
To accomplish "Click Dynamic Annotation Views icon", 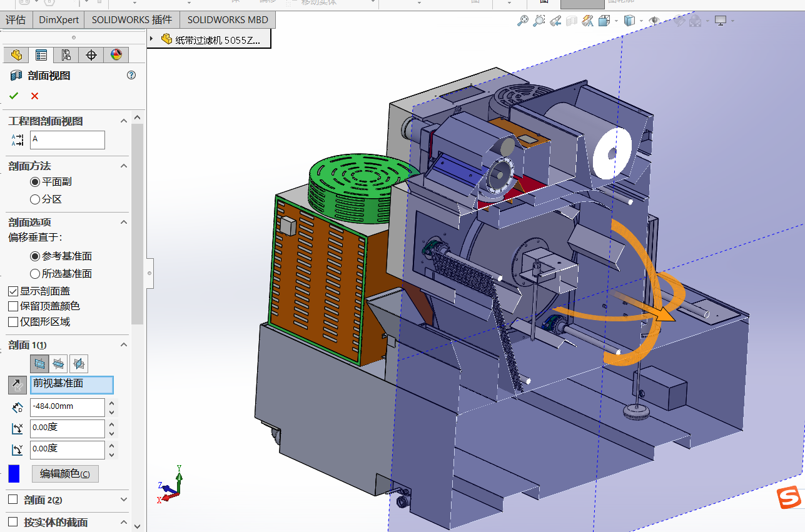I will point(587,21).
